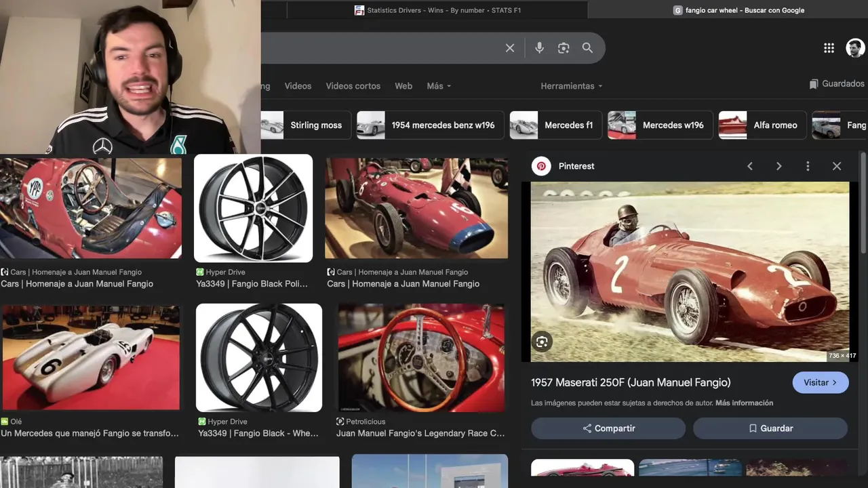This screenshot has width=868, height=488.
Task: Open Juan Manuel Fangio's Legendary Race link
Action: 420,433
